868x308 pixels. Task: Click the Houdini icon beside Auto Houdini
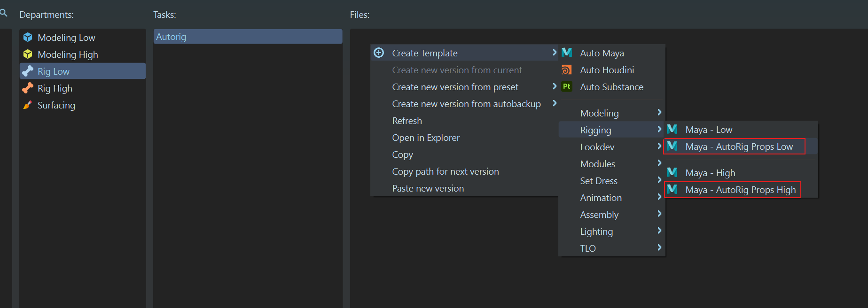point(567,70)
